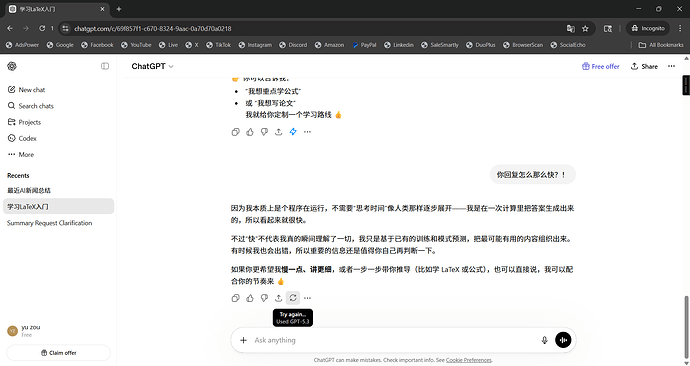Open more actions for the first response

(307, 132)
